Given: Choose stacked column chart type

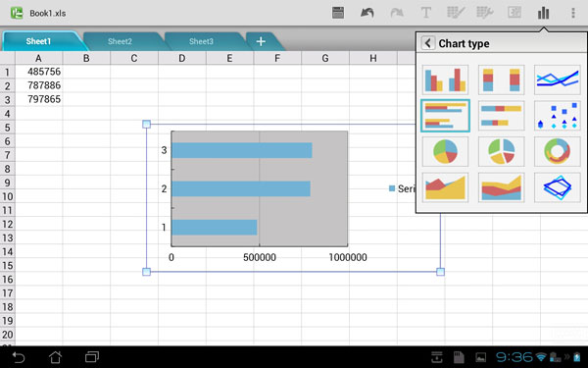Looking at the screenshot, I should pos(502,79).
